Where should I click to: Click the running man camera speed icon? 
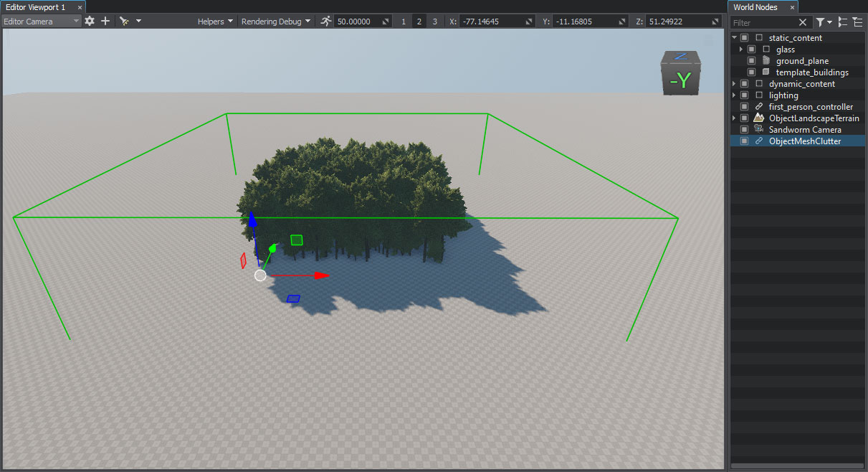[326, 22]
